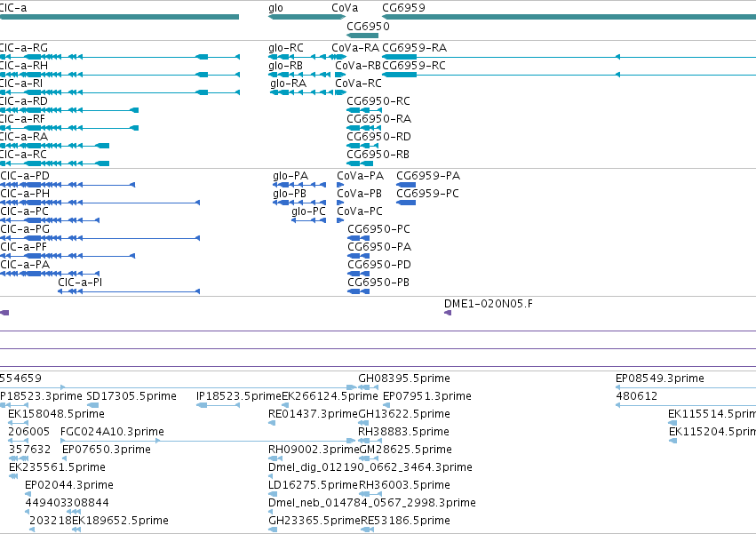Screen dimensions: 756x534
Task: Click the CoVa gene label
Action: pos(345,8)
